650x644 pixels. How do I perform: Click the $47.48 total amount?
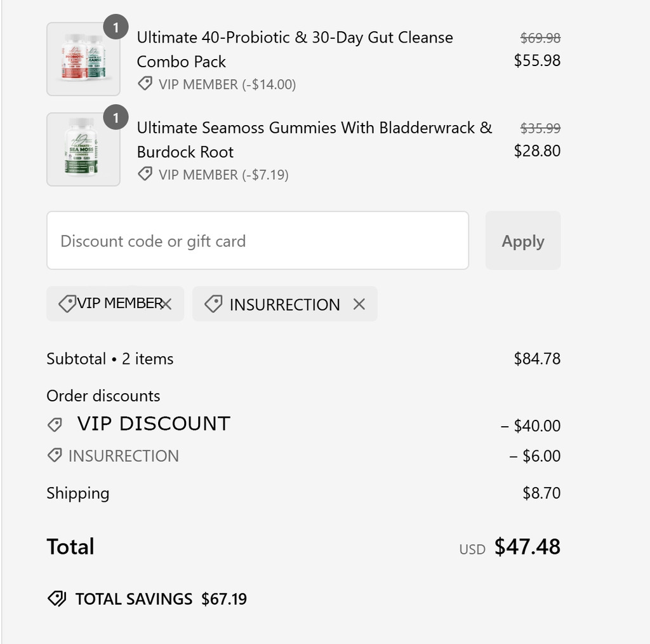[x=527, y=547]
